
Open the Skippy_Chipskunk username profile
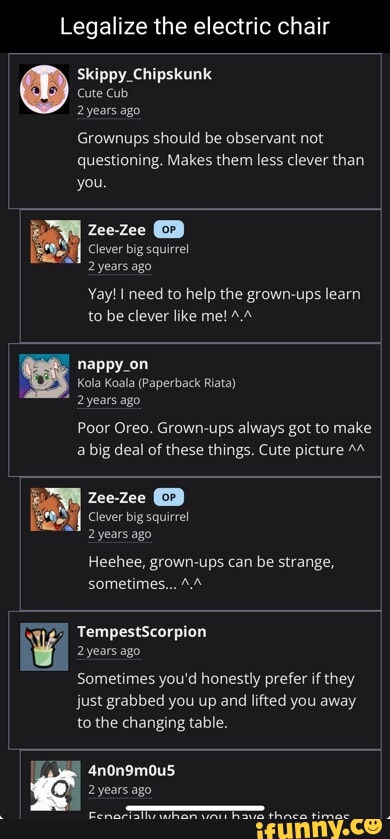[144, 74]
